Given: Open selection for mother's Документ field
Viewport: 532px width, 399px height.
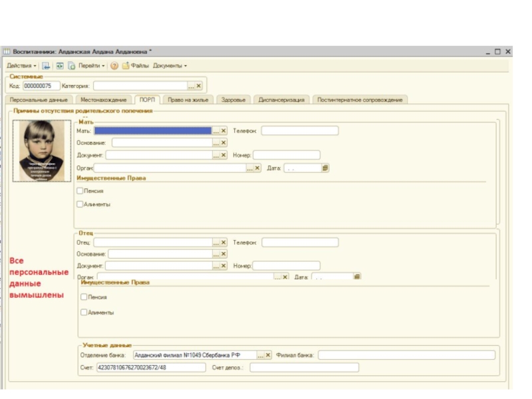Looking at the screenshot, I should [215, 155].
